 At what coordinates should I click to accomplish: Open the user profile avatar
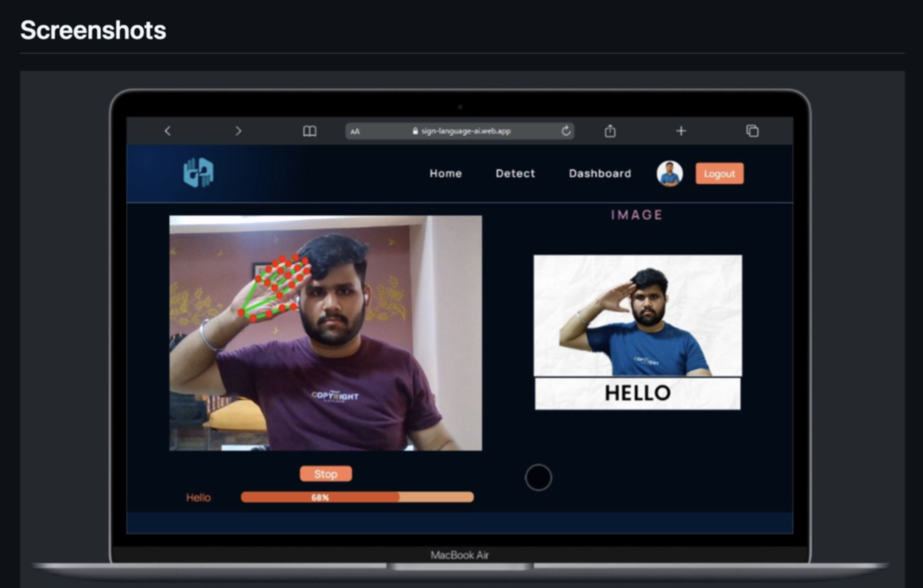pos(669,174)
